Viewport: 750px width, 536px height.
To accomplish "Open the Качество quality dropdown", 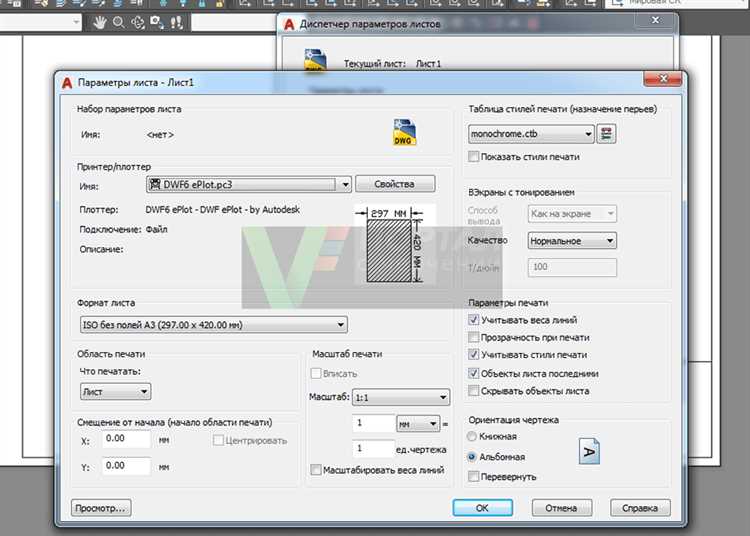I will coord(609,241).
